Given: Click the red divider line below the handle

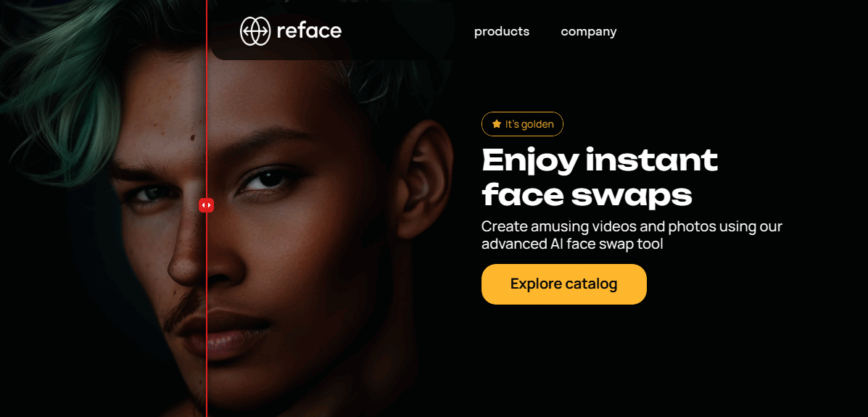Looking at the screenshot, I should tap(207, 315).
